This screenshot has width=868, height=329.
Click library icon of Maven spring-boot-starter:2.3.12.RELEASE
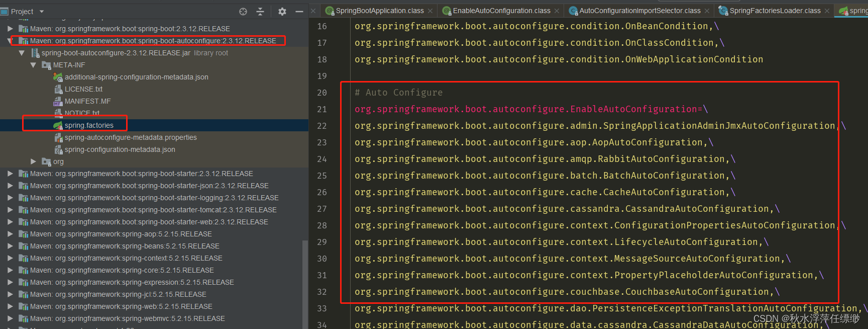[x=23, y=174]
